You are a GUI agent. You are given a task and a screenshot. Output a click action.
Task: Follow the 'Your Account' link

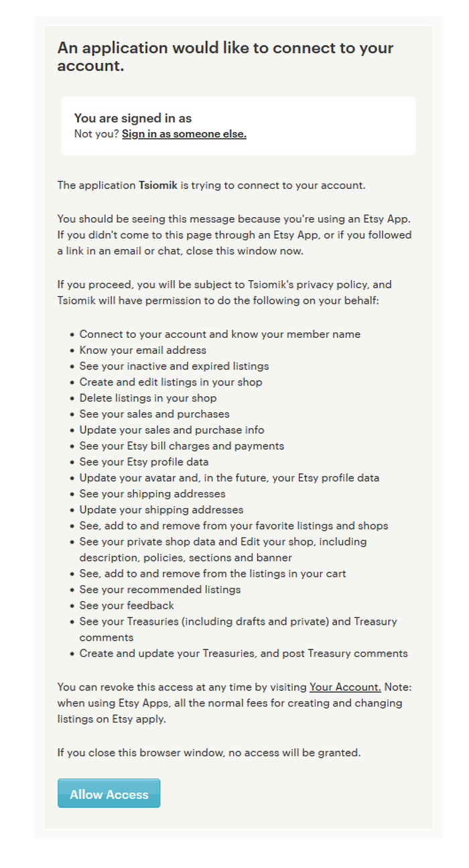[x=346, y=687]
